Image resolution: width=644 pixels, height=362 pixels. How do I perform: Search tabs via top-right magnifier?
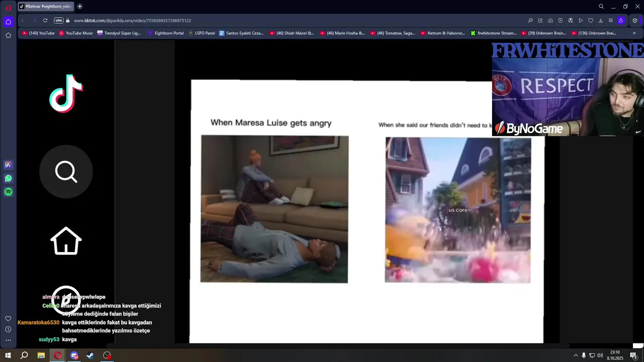pyautogui.click(x=601, y=7)
